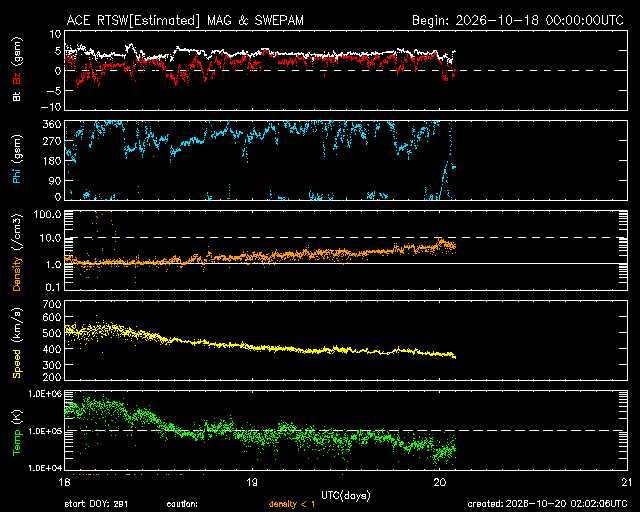Image resolution: width=640 pixels, height=512 pixels.
Task: Click the "500" tick on the Speed axis
Action: 52,333
